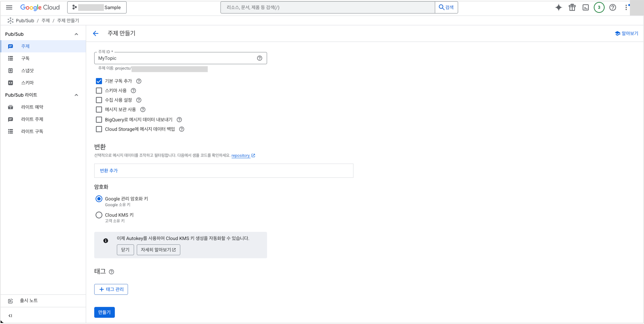This screenshot has width=644, height=324.
Task: Click inside the 주제 ID input field
Action: click(x=175, y=58)
